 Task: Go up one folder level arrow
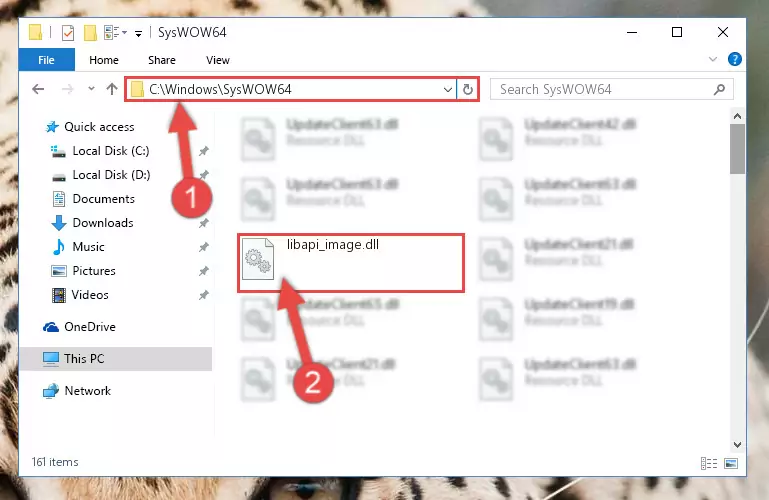click(x=112, y=89)
